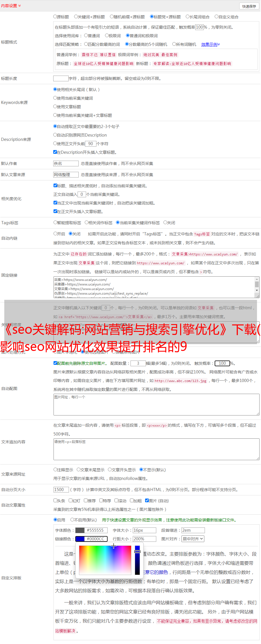Click the Description character count field showing 90

[x=91, y=144]
